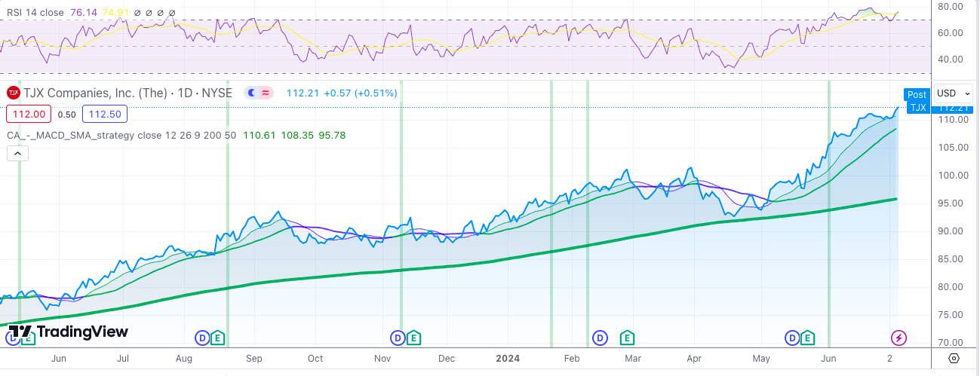
Task: Click the red 112.00 sell button
Action: point(29,115)
